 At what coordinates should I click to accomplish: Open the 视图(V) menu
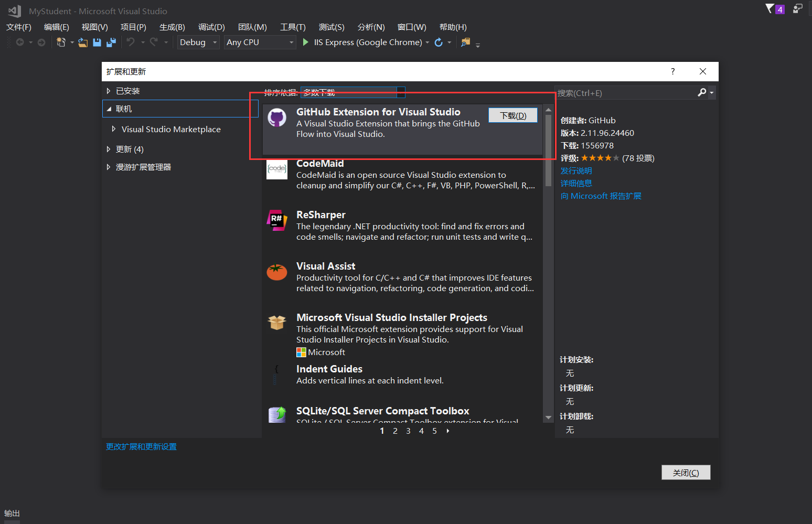[95, 27]
